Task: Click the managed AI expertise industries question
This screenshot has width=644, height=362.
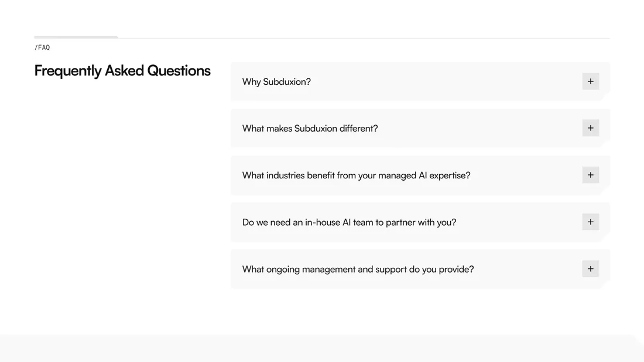Action: tap(356, 175)
